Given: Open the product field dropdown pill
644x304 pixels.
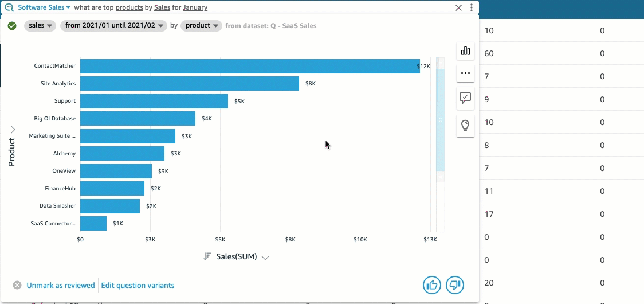Looking at the screenshot, I should [201, 25].
